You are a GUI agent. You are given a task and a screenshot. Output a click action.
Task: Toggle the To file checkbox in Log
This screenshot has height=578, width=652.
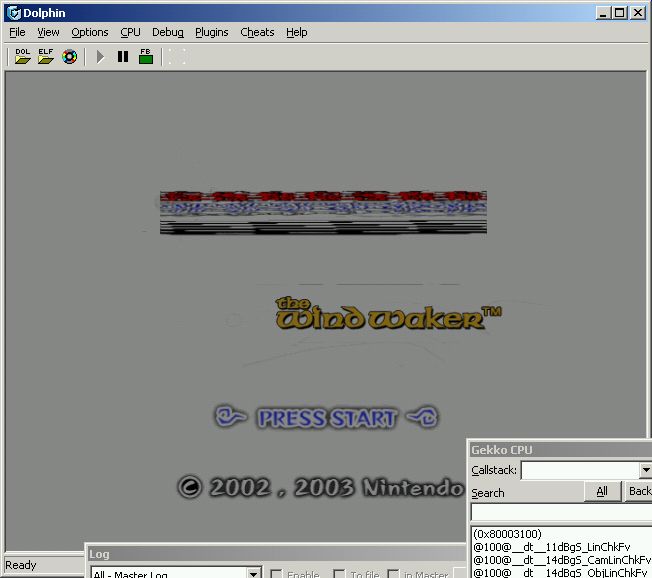(x=339, y=574)
